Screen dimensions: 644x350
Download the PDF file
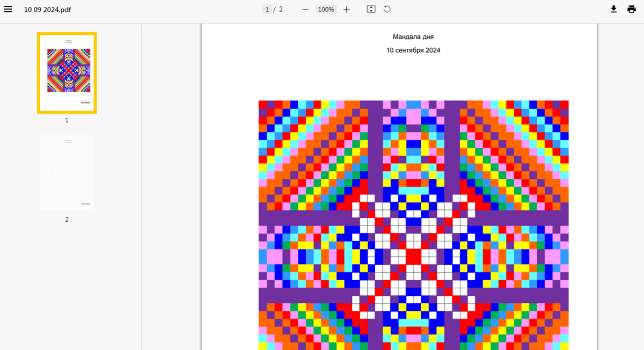tap(614, 9)
